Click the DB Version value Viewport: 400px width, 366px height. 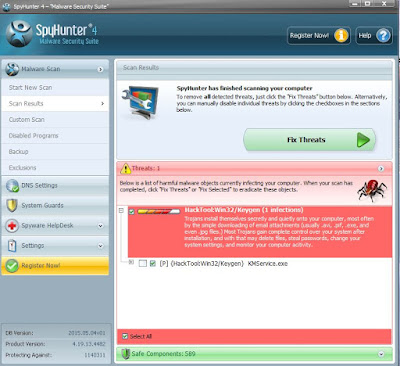click(x=87, y=333)
